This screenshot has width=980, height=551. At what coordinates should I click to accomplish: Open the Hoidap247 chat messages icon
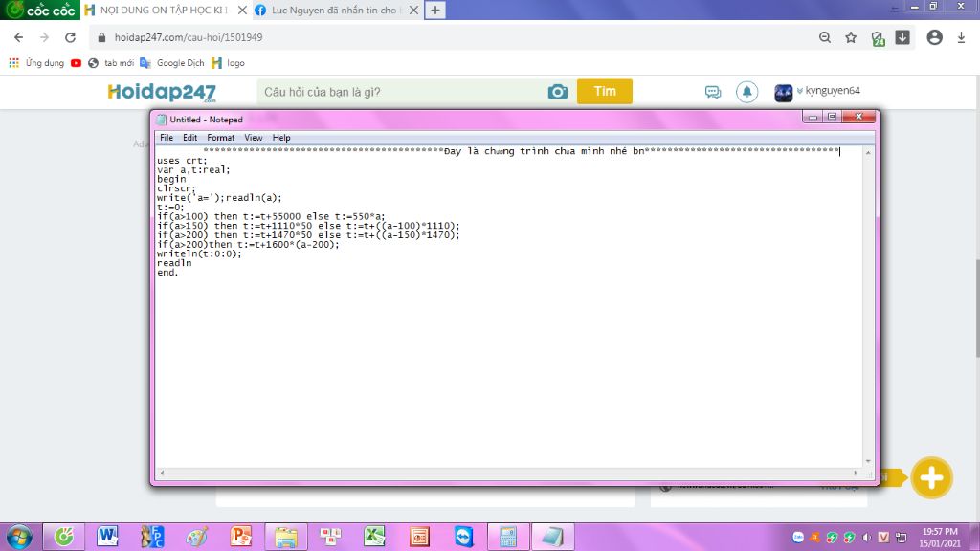tap(712, 93)
